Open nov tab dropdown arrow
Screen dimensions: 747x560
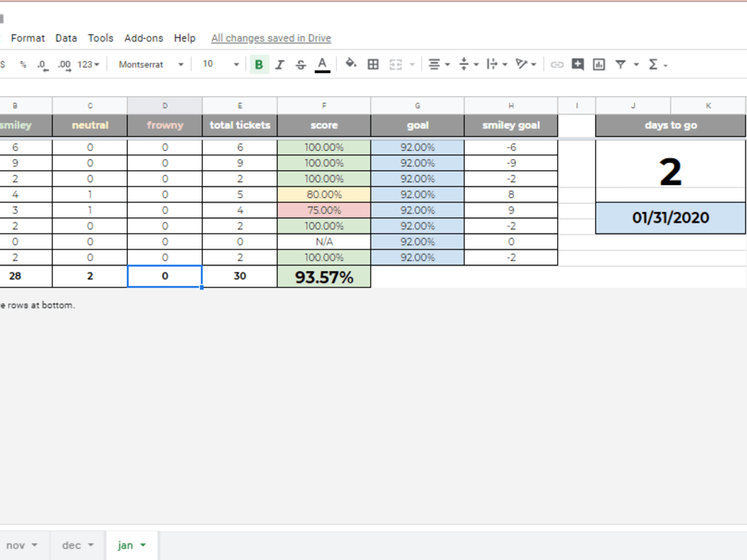coord(34,545)
